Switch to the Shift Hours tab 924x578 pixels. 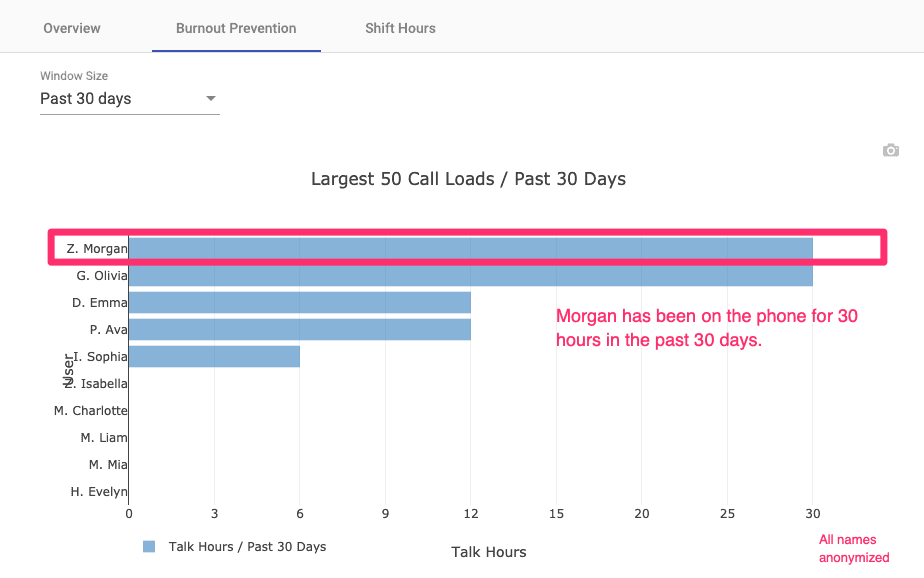point(400,28)
